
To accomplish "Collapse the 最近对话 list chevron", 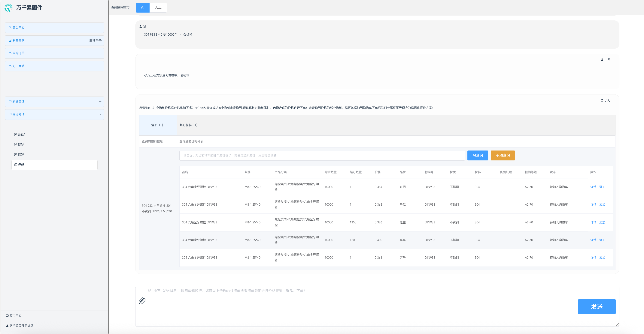I will click(100, 114).
